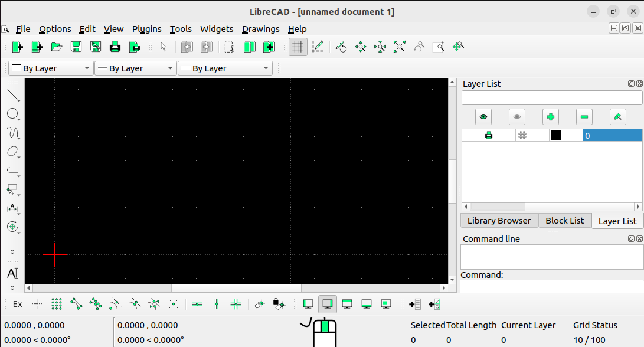Viewport: 644px width, 347px height.
Task: Toggle print flag for layer 0
Action: pos(489,135)
